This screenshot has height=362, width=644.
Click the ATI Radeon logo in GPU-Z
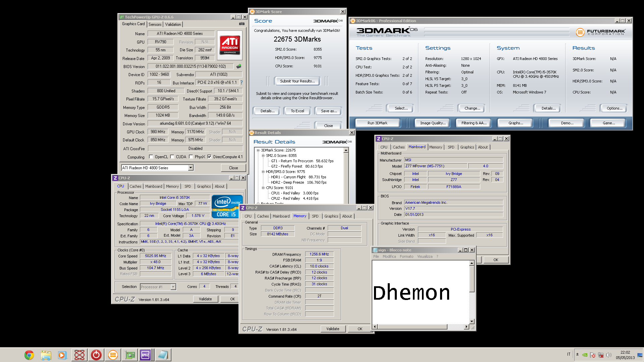[230, 45]
